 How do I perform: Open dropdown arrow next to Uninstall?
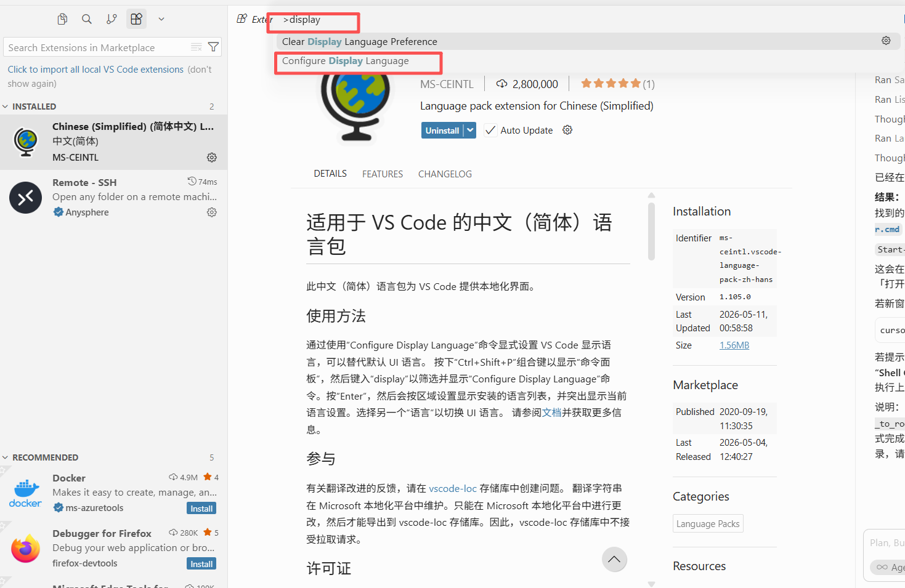(x=470, y=131)
